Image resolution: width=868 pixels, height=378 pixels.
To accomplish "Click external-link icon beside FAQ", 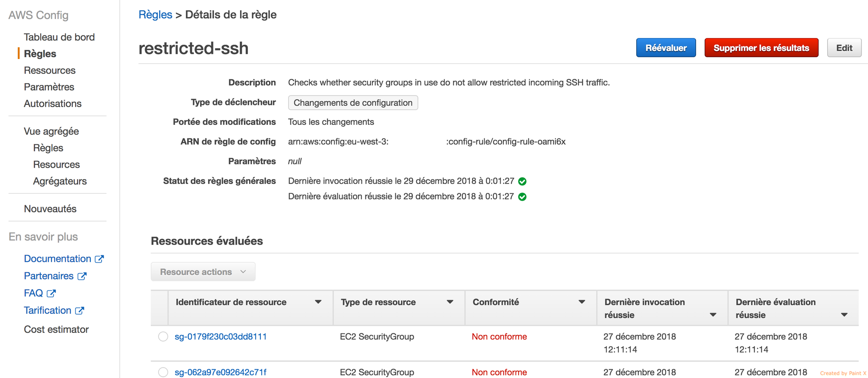I will [51, 293].
